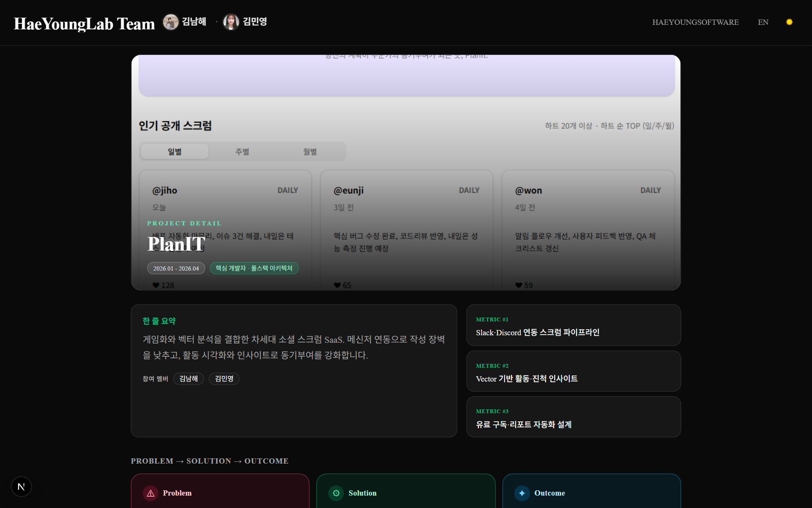Click the PROJECT DETAIL label
812x508 pixels.
click(x=184, y=223)
